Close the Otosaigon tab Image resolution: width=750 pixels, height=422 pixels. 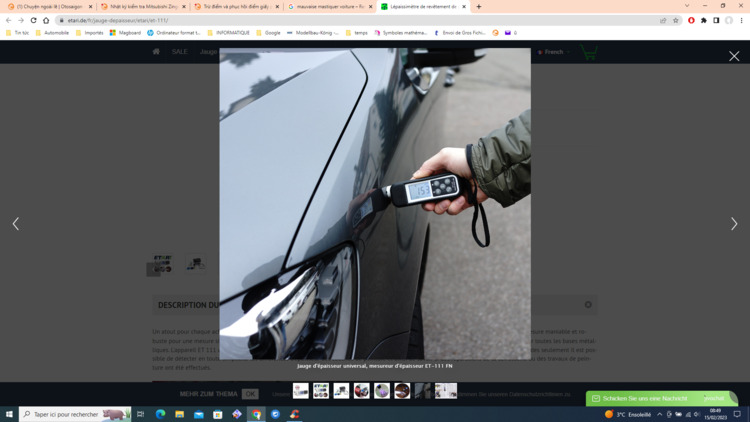90,7
